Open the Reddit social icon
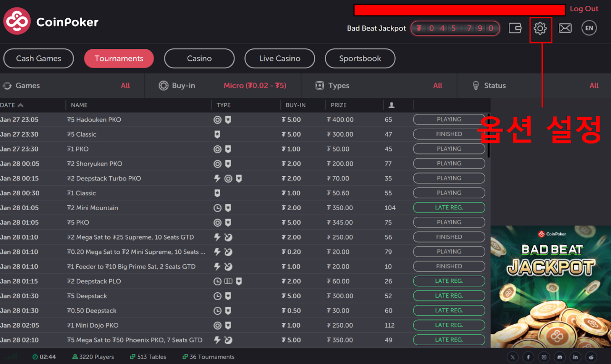The height and width of the screenshot is (364, 611). pos(591,357)
